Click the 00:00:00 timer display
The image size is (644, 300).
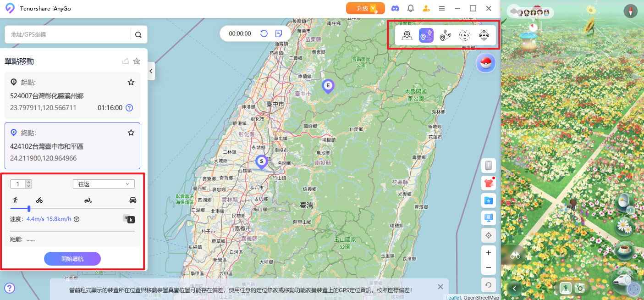pos(240,33)
